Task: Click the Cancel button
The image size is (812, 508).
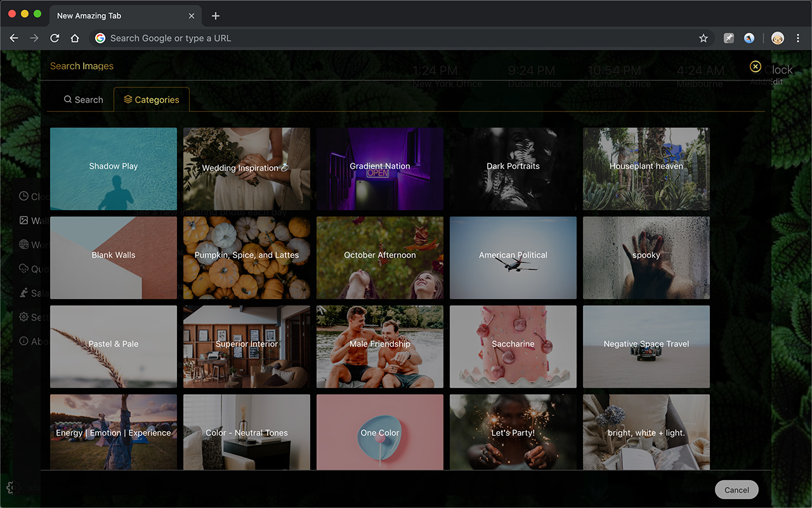Action: point(737,490)
